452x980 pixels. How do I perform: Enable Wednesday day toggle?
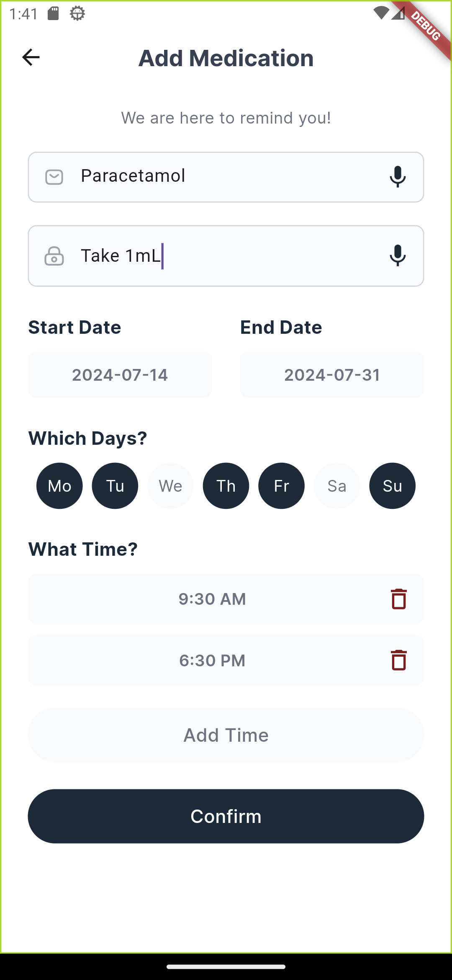[x=170, y=486]
